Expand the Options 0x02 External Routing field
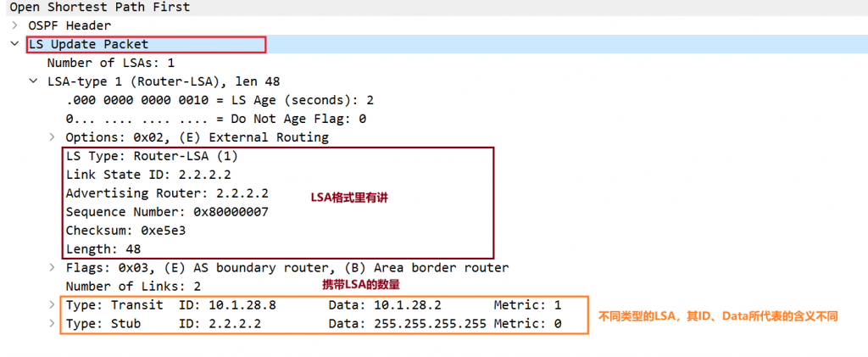 [53, 137]
